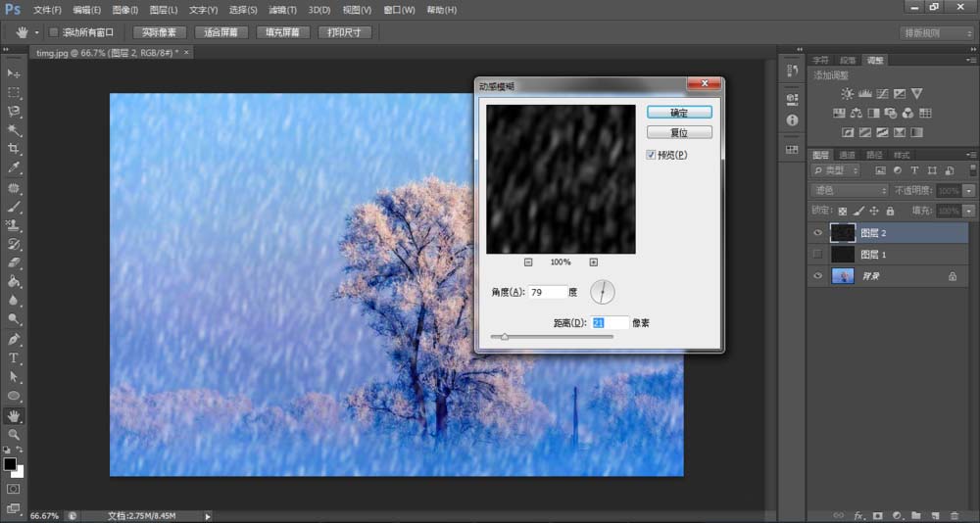Switch to the 通道 channels tab

tap(847, 155)
